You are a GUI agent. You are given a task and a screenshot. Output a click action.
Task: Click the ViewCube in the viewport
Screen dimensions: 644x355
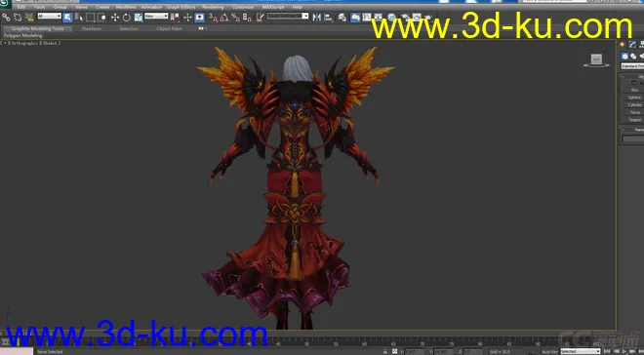click(596, 60)
